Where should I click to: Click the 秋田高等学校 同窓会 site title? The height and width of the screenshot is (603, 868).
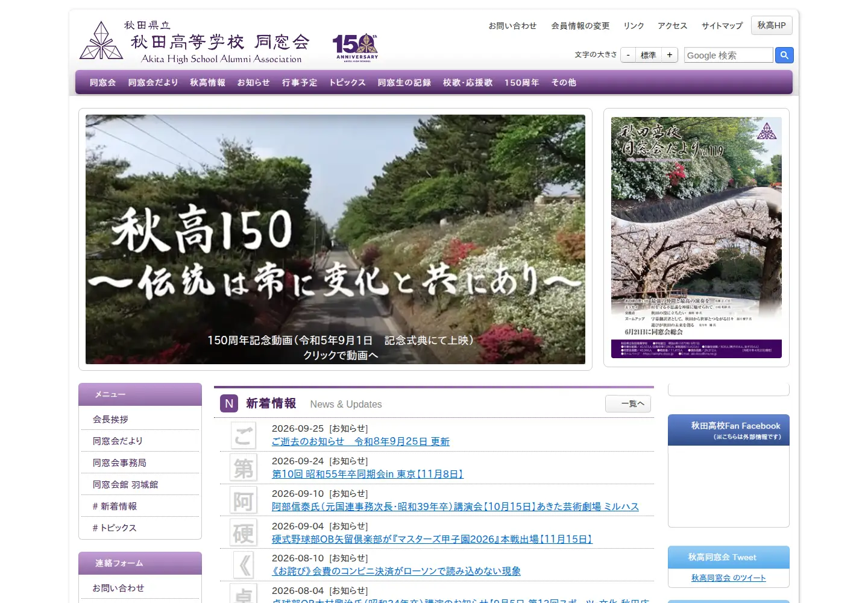pos(221,42)
